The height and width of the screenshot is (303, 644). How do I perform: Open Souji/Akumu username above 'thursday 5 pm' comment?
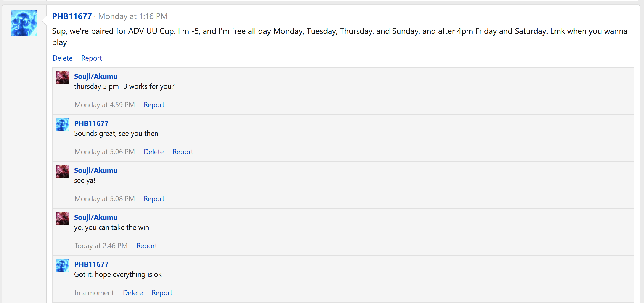(95, 76)
